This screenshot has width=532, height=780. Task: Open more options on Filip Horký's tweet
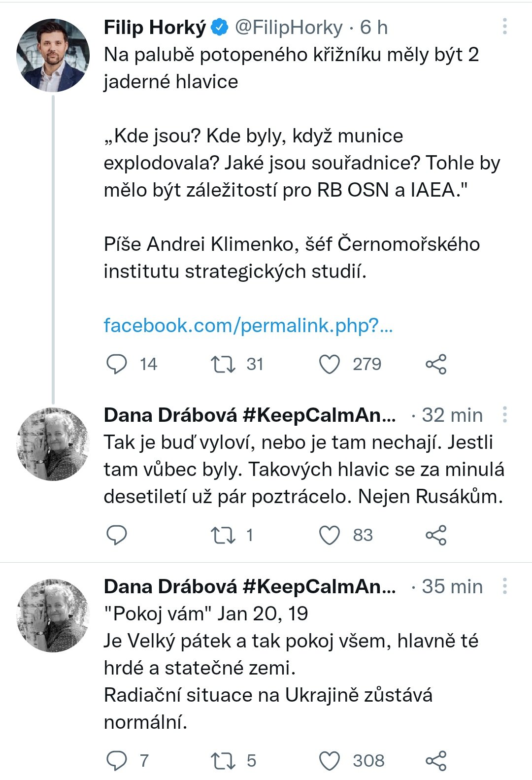(504, 27)
